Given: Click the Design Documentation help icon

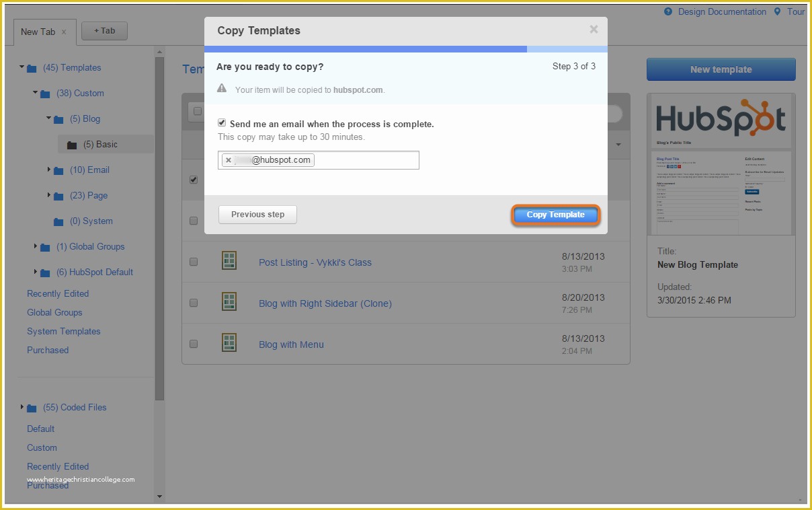Looking at the screenshot, I should [x=668, y=11].
